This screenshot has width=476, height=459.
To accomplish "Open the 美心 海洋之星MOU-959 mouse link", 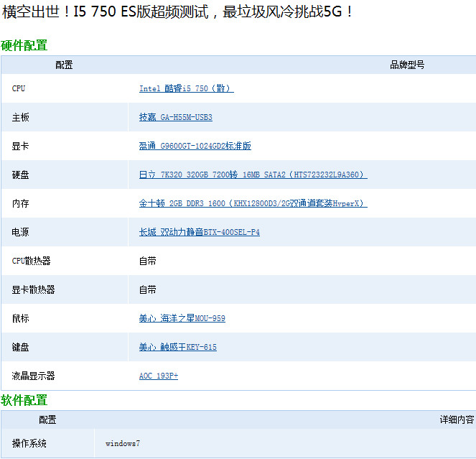I will click(x=182, y=318).
